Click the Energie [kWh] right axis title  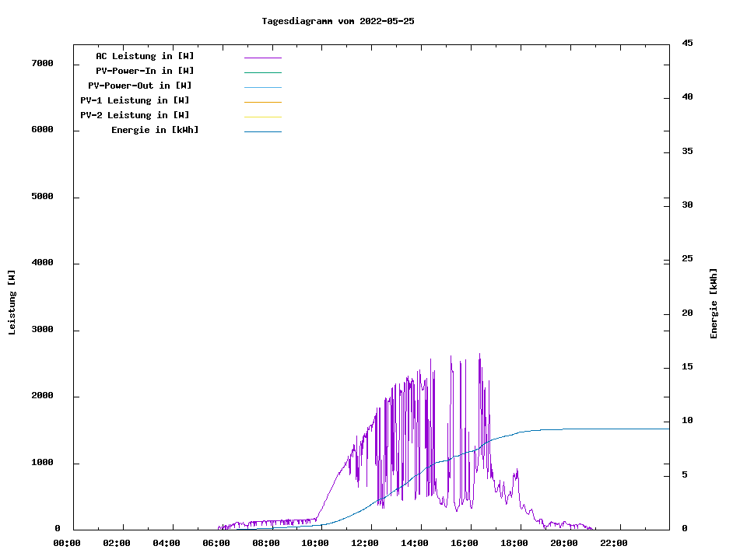pos(714,303)
